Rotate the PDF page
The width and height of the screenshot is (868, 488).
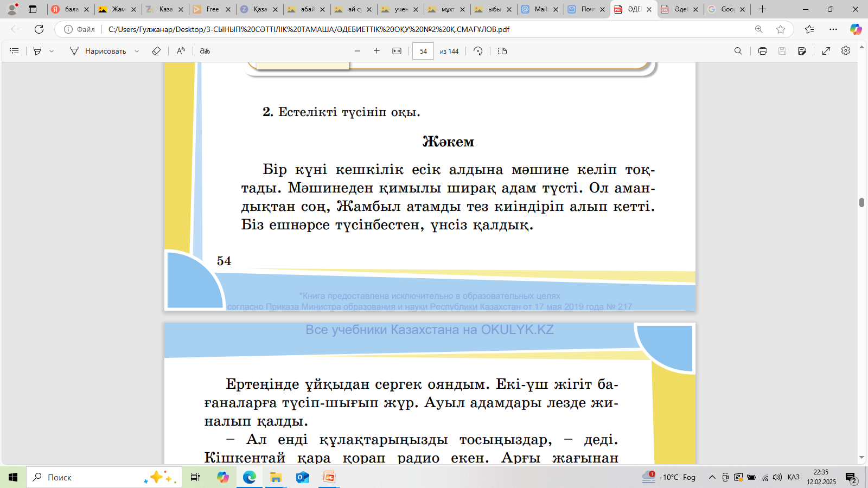tap(478, 51)
